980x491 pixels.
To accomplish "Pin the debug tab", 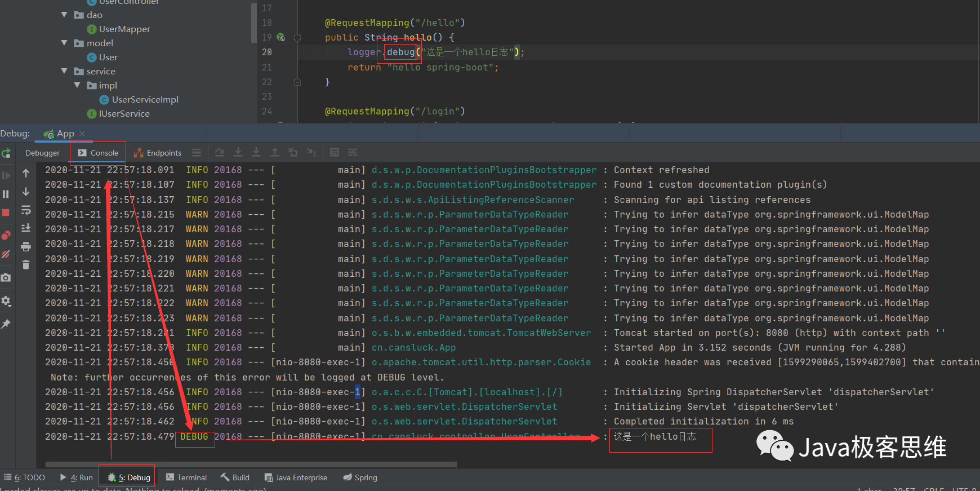I will pyautogui.click(x=6, y=324).
